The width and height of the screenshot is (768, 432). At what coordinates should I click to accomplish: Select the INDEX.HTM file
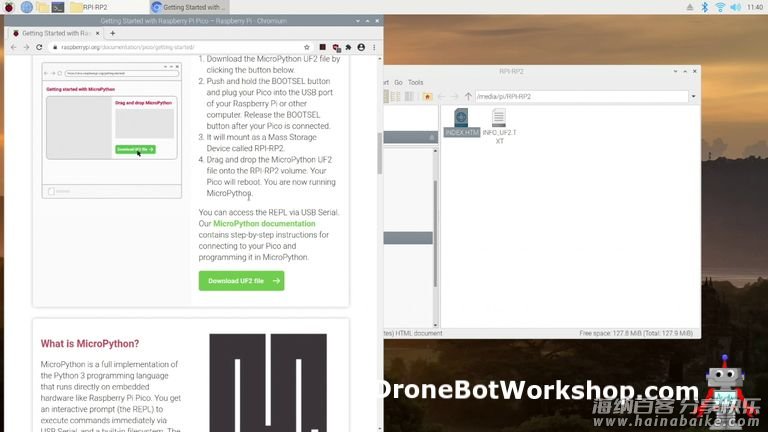(x=461, y=122)
